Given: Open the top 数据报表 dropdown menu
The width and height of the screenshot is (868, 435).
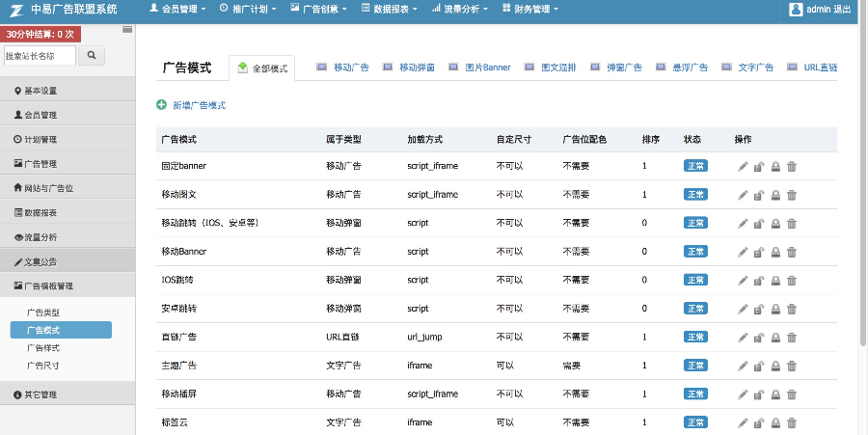Looking at the screenshot, I should (389, 9).
